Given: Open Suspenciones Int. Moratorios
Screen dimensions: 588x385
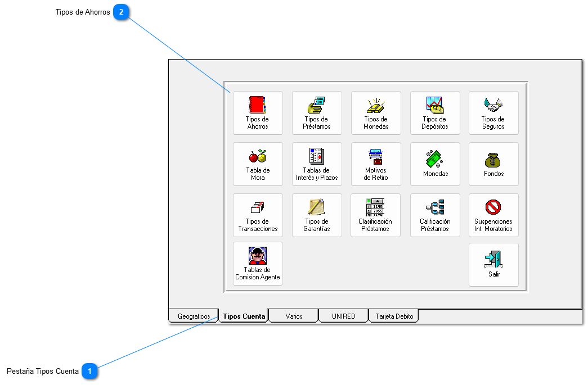Looking at the screenshot, I should tap(493, 215).
